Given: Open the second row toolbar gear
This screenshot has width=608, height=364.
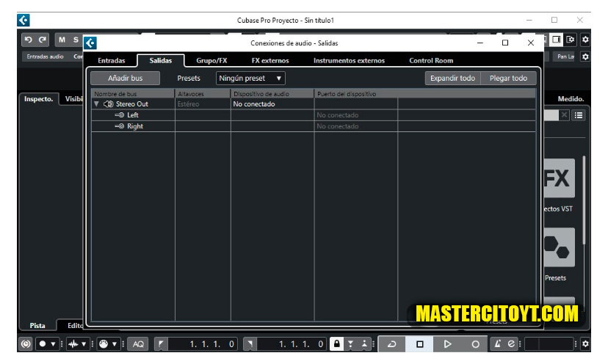Looking at the screenshot, I should (585, 57).
